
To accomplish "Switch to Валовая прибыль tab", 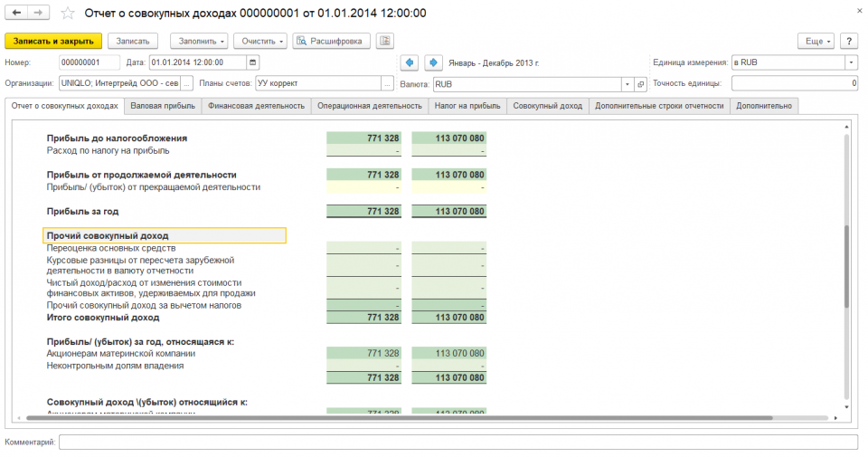I will pyautogui.click(x=163, y=106).
